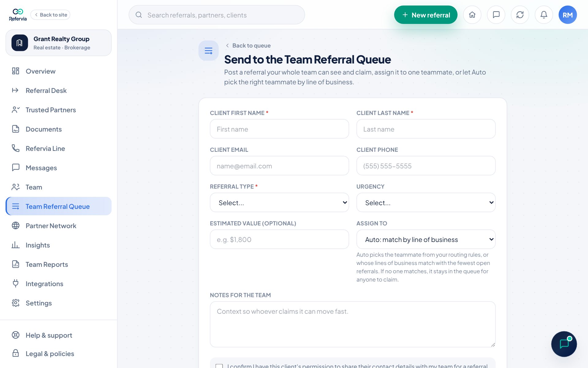Click the Refervia logo
This screenshot has height=368, width=588.
click(18, 15)
